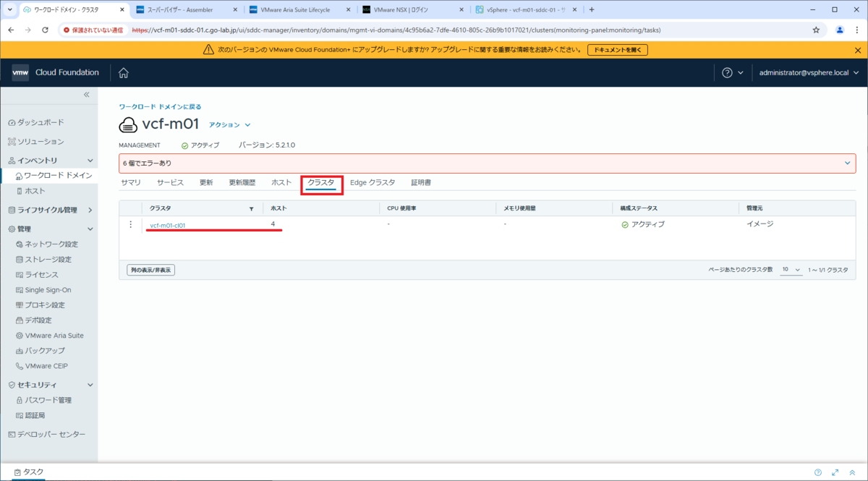Open the アクション dropdown

tap(229, 125)
